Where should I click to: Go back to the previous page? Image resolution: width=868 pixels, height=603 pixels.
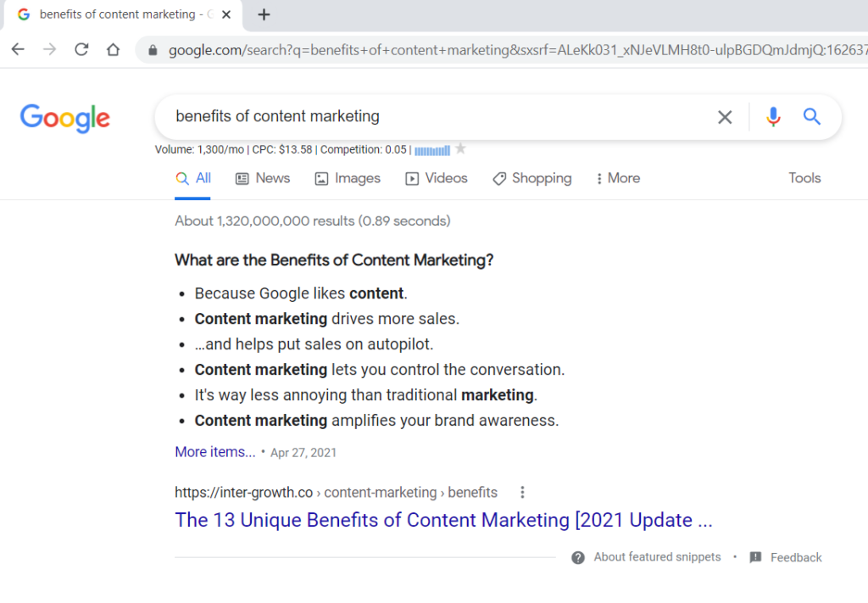tap(18, 49)
